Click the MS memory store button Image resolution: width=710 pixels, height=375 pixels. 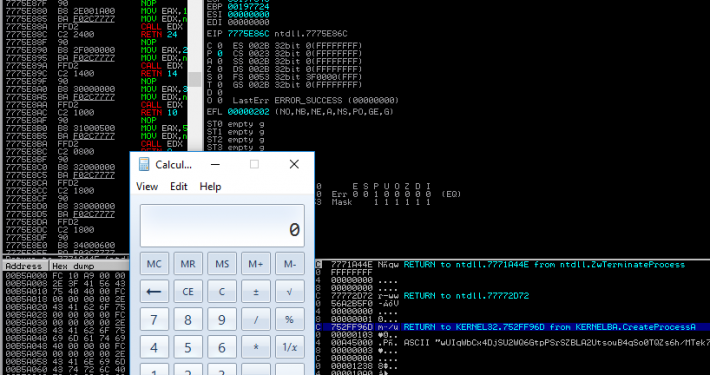click(222, 264)
